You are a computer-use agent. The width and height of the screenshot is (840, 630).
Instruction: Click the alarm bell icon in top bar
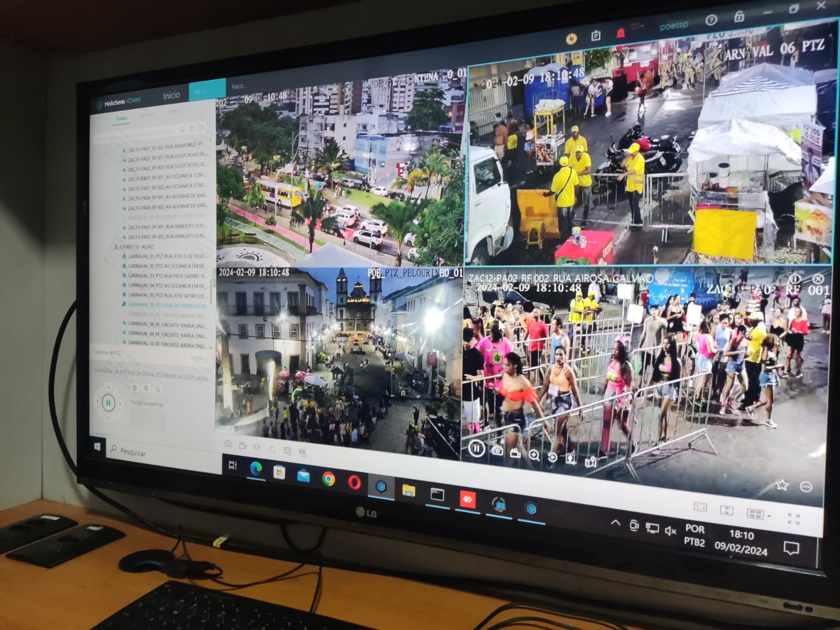[621, 34]
